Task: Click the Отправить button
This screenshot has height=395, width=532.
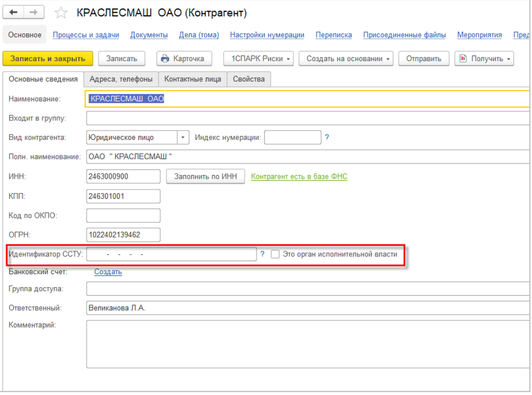Action: 424,59
